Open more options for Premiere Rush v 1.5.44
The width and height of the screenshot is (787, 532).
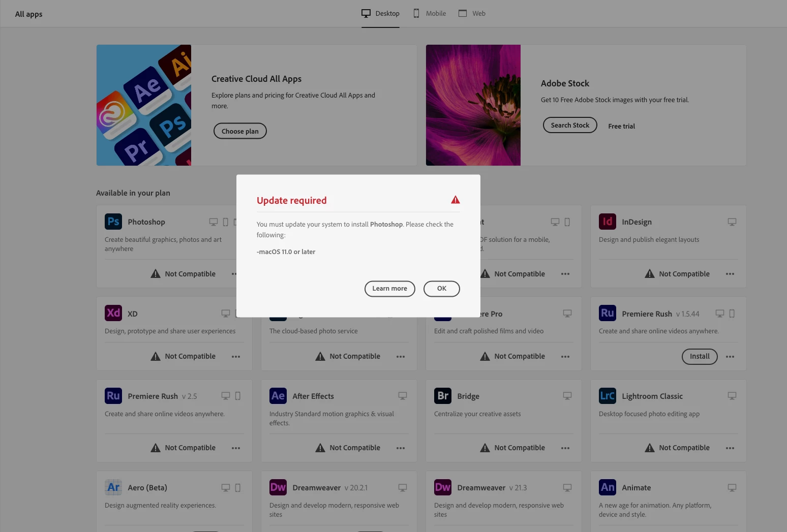[730, 357]
